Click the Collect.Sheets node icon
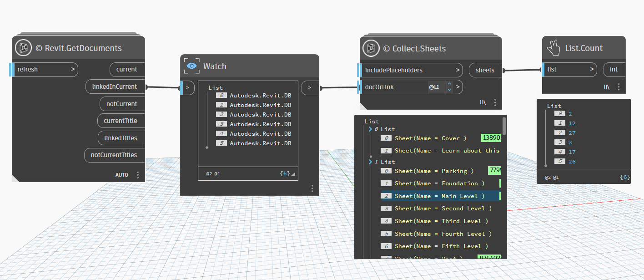The image size is (644, 280). [371, 48]
